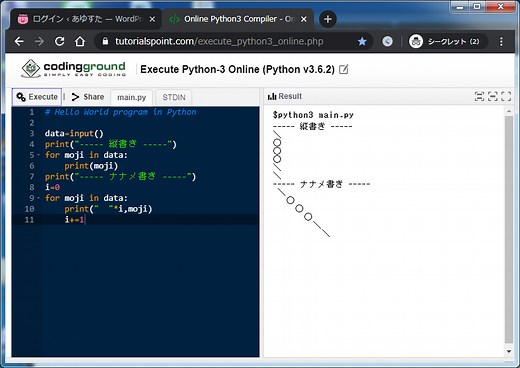Click the page title 'Execute Python-3 Online'
The width and height of the screenshot is (520, 368).
coord(237,69)
